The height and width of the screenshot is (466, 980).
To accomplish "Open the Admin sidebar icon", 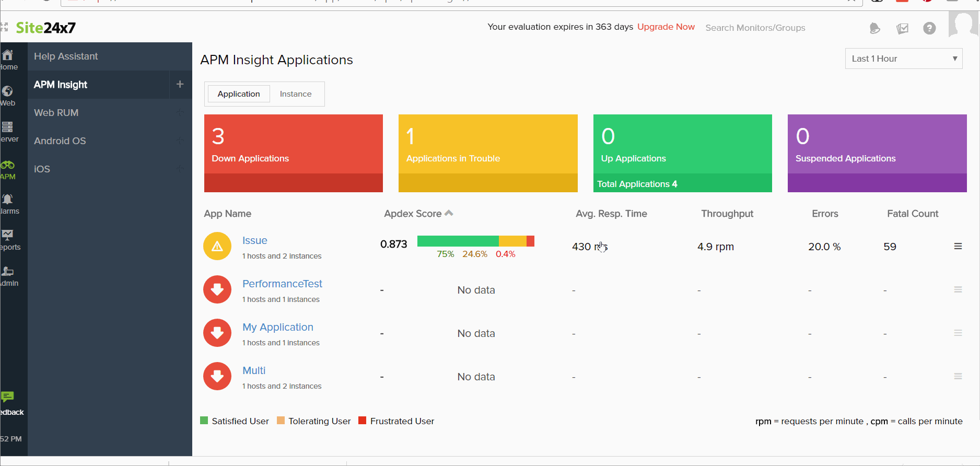I will tap(8, 272).
